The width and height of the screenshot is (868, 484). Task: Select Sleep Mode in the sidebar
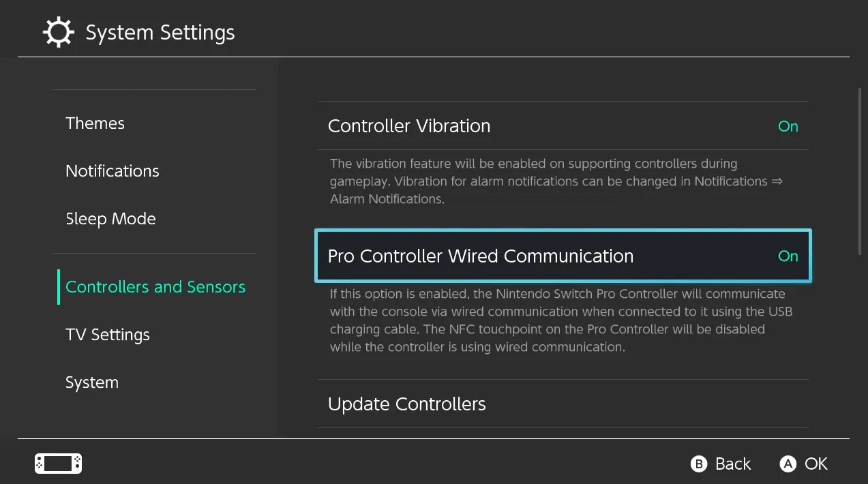110,218
